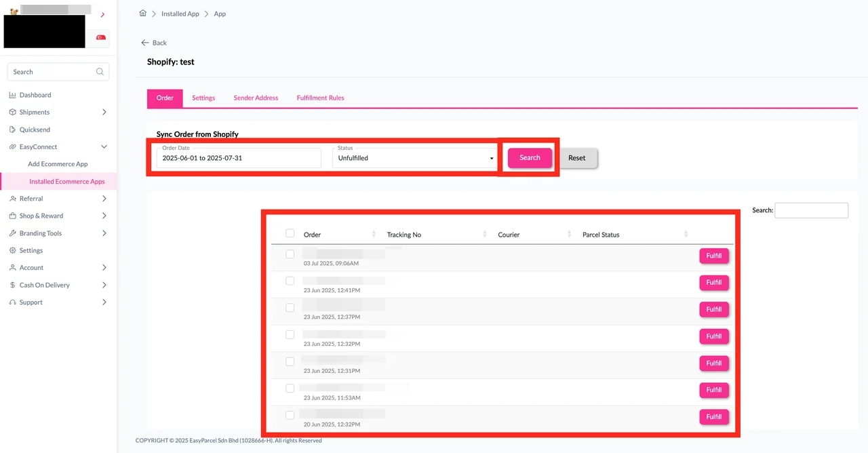
Task: Click the Cash On Delivery dollar icon
Action: (14, 285)
